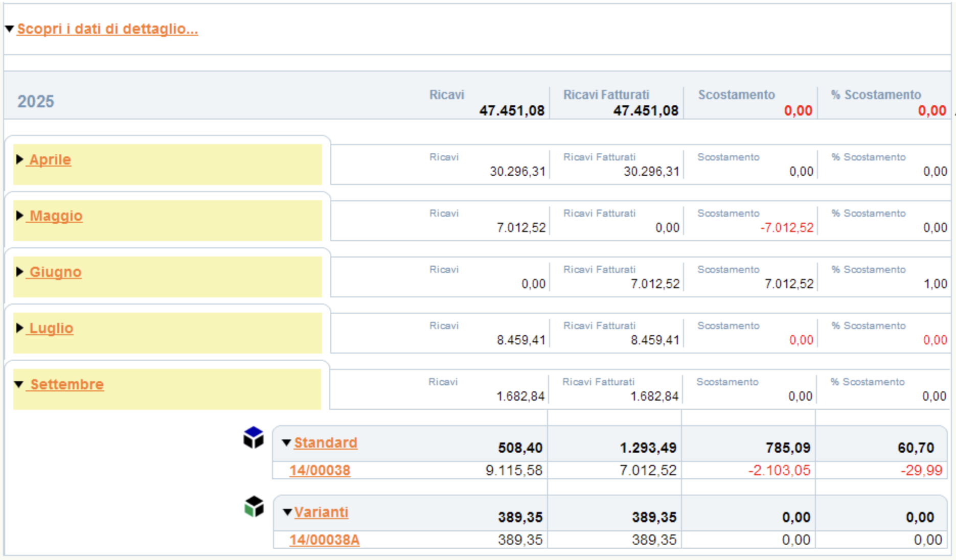
Task: Click the Varianti category link
Action: coord(321,512)
